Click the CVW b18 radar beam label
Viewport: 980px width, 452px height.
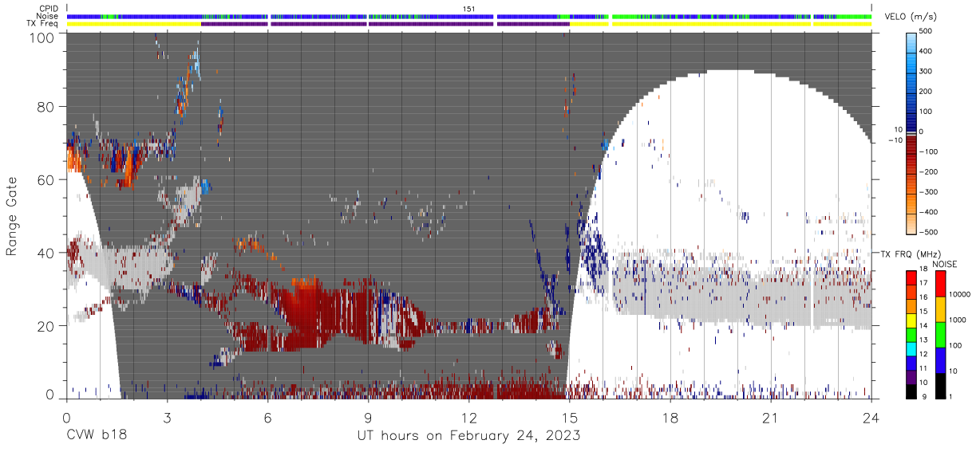point(97,436)
